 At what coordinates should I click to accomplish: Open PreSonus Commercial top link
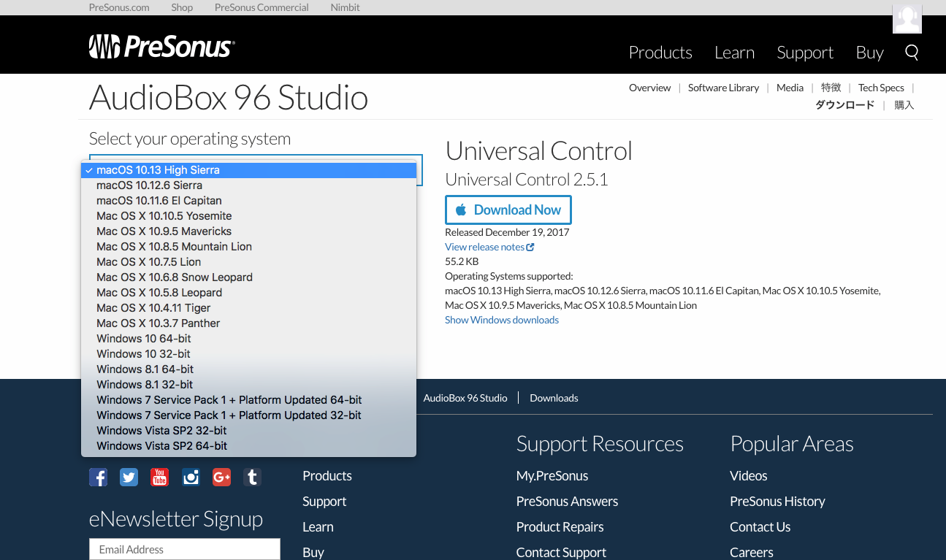(x=262, y=7)
